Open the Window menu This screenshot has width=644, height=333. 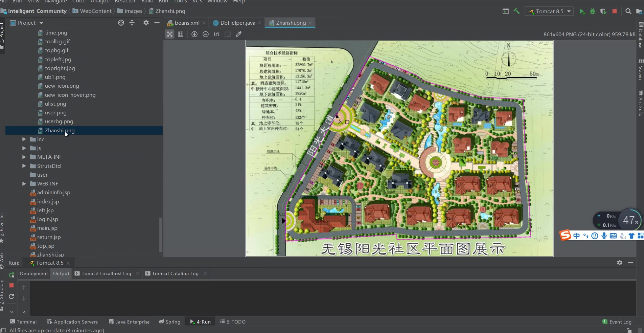[x=217, y=1]
